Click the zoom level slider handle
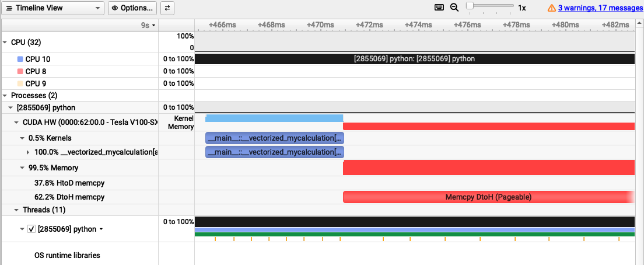This screenshot has width=644, height=265. click(x=471, y=8)
